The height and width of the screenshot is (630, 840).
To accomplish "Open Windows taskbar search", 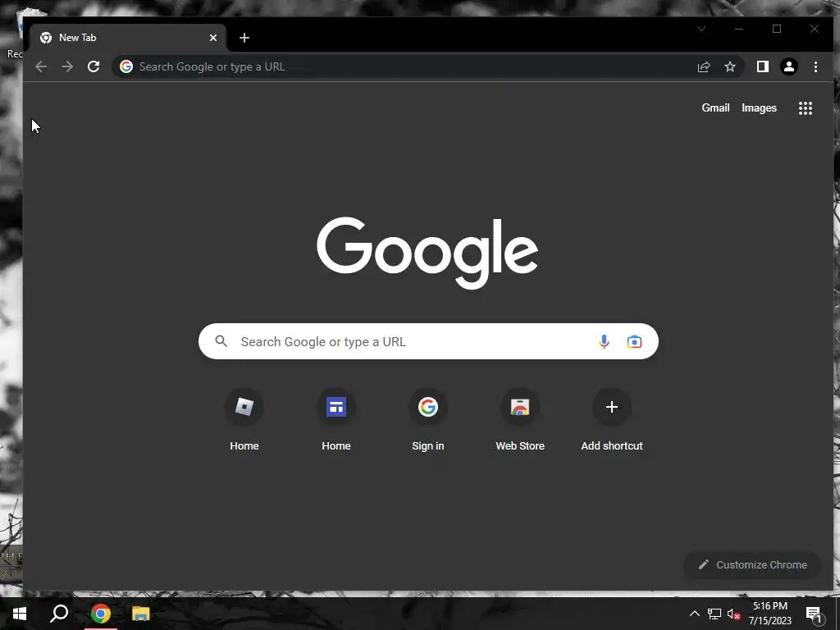I will [x=59, y=614].
